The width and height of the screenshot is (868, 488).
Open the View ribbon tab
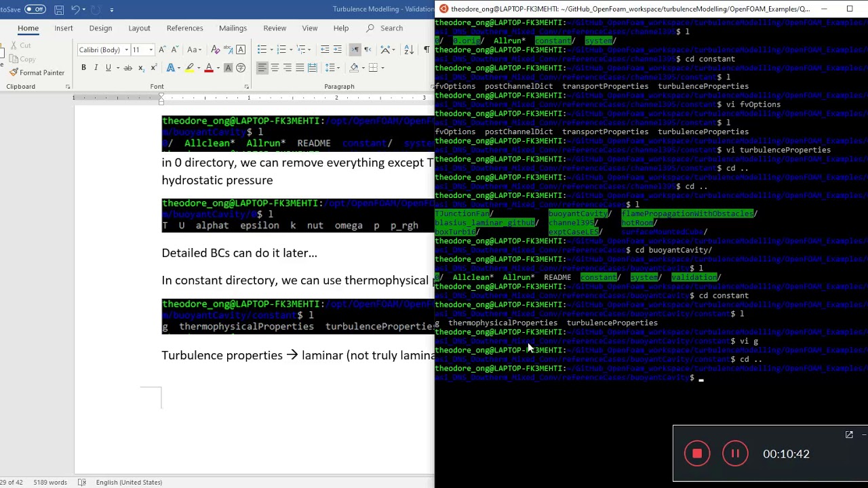point(310,28)
